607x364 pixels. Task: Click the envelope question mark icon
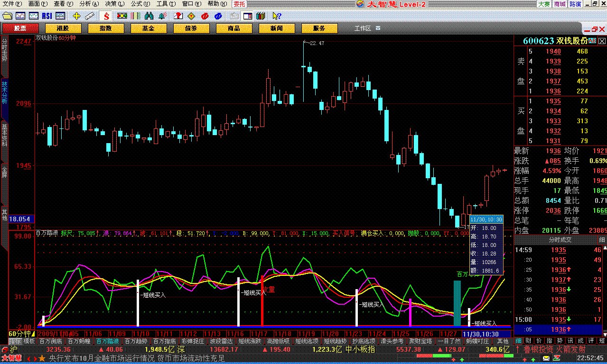click(178, 16)
